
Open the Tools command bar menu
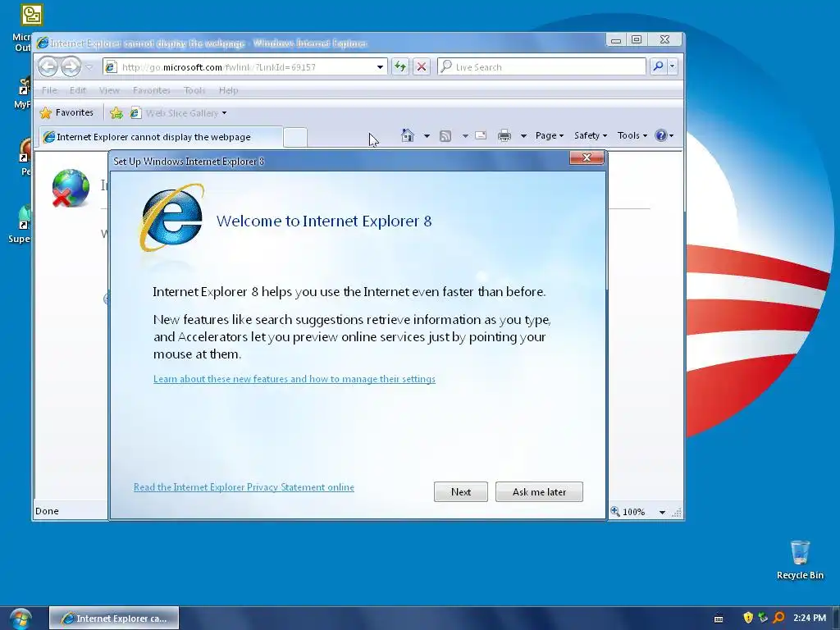click(632, 135)
